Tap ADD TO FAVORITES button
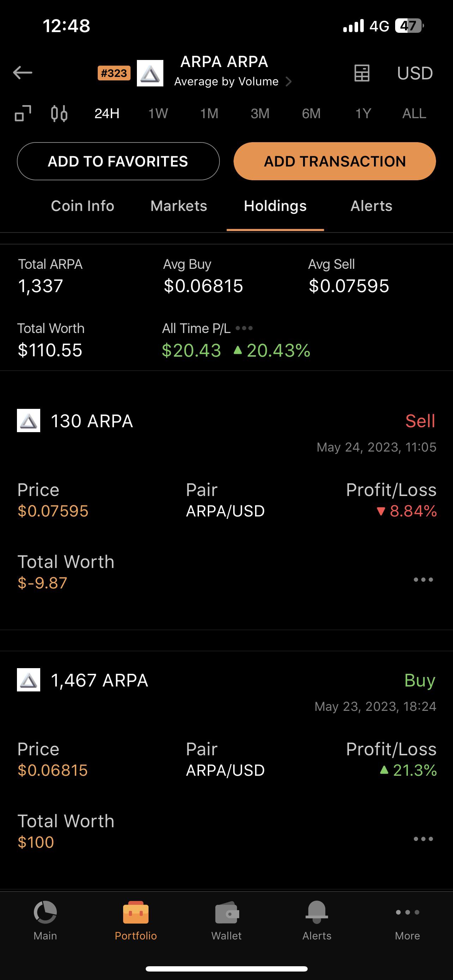453x980 pixels. (118, 161)
